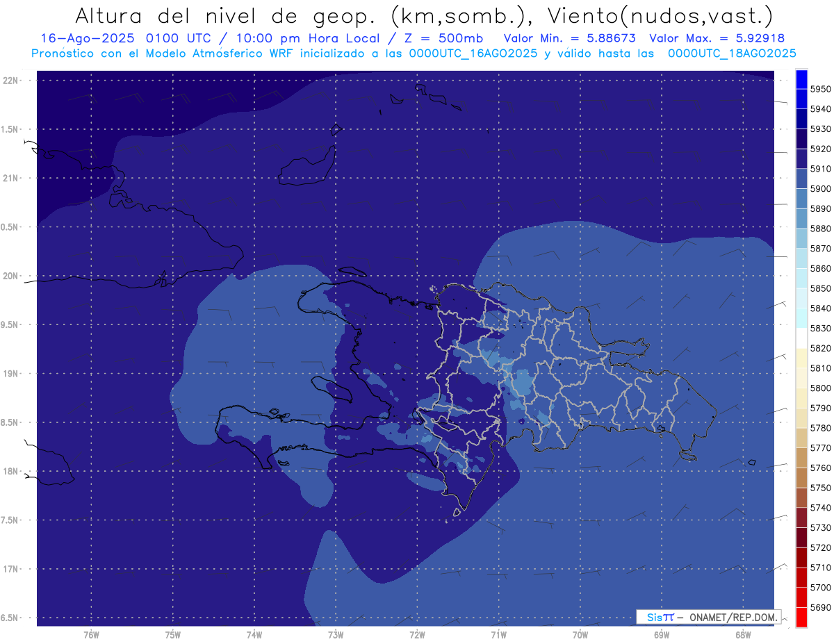Click the 76W longitude label
The width and height of the screenshot is (834, 644).
point(91,635)
